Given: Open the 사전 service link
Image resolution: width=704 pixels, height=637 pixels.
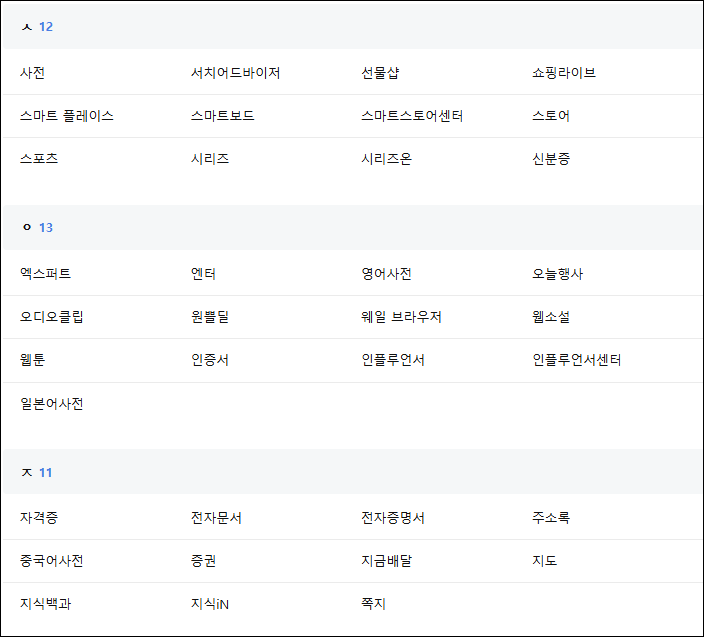Looking at the screenshot, I should 32,73.
